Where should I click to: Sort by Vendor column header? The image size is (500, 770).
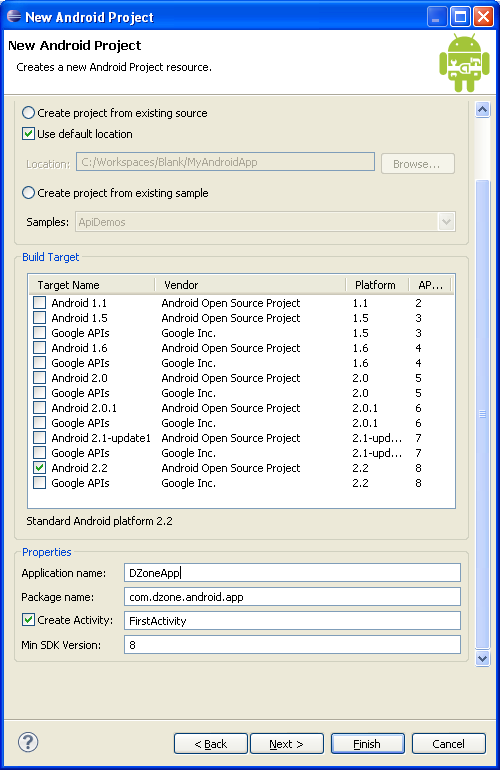click(x=250, y=285)
